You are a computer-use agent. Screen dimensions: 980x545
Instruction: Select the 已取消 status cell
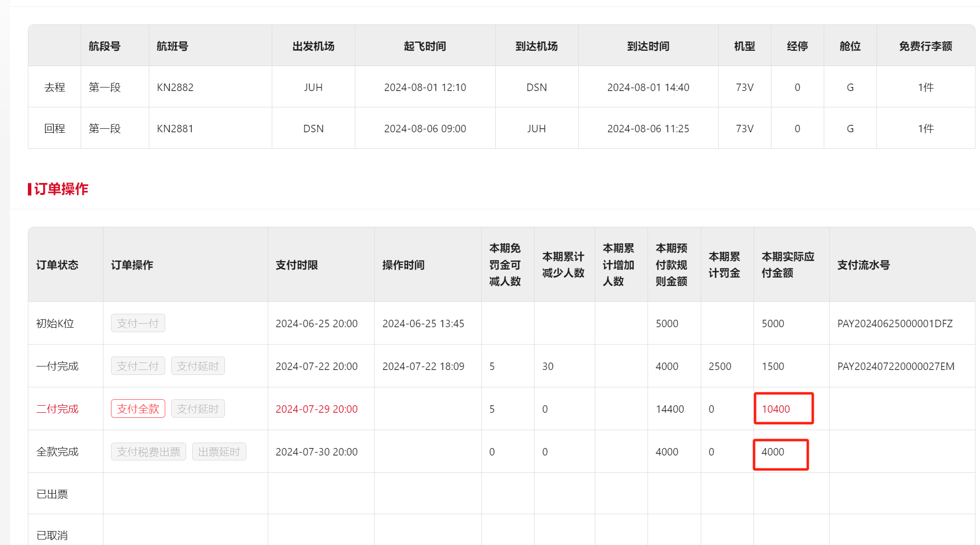point(52,535)
